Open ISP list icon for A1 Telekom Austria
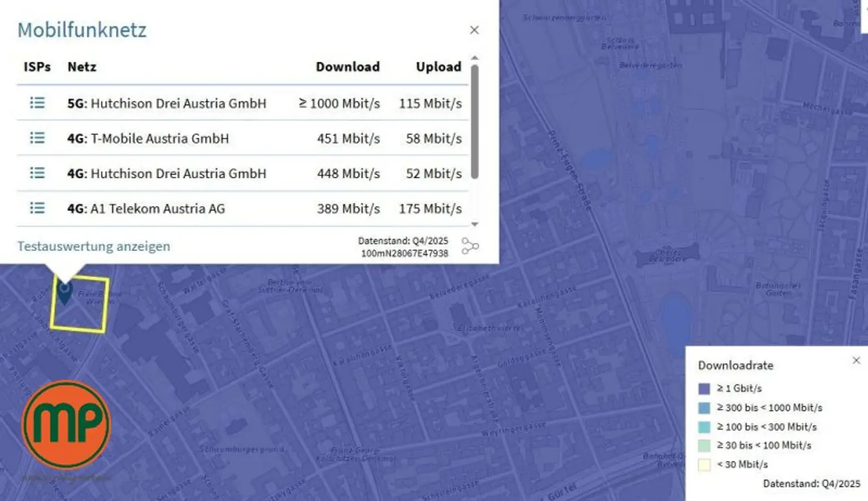 (37, 208)
